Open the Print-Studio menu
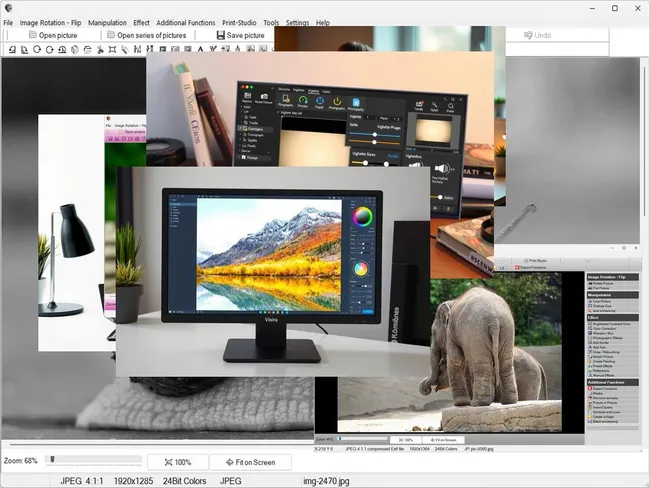The height and width of the screenshot is (488, 650). (x=239, y=23)
